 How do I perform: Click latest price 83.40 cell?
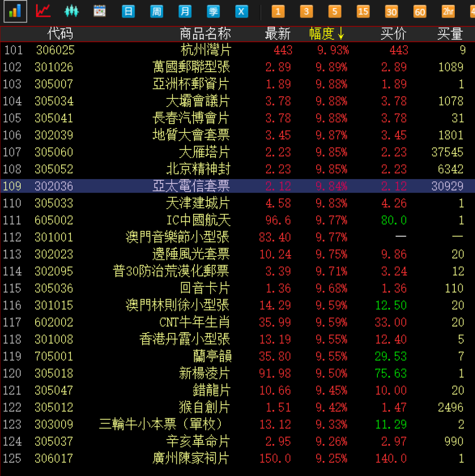point(275,237)
